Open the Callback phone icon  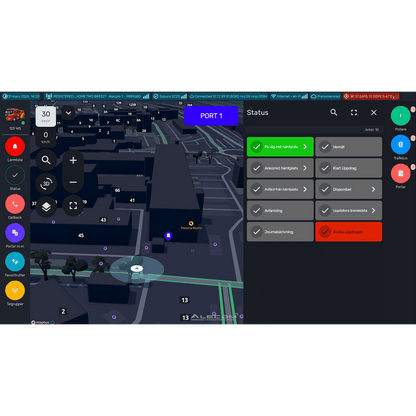tap(15, 204)
